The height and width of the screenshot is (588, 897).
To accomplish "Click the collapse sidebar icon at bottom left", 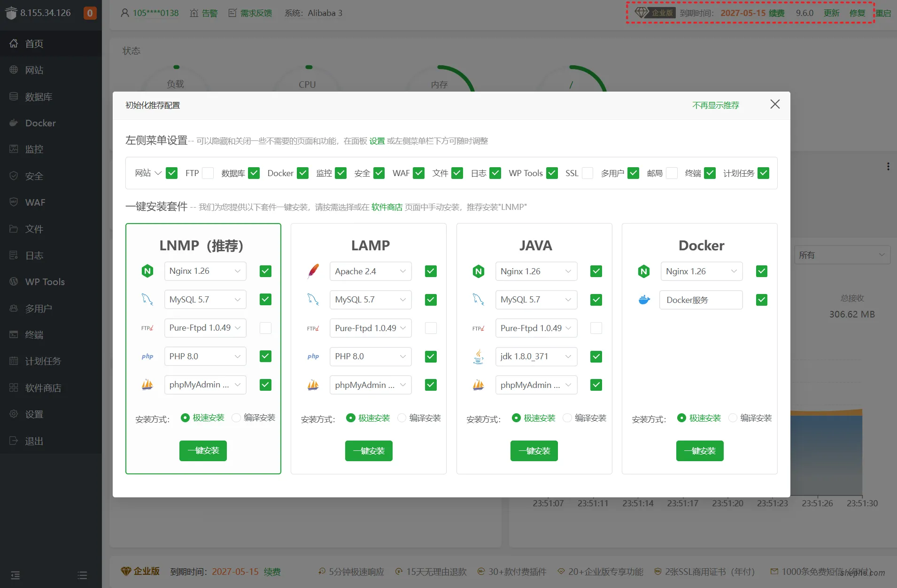I will point(15,575).
